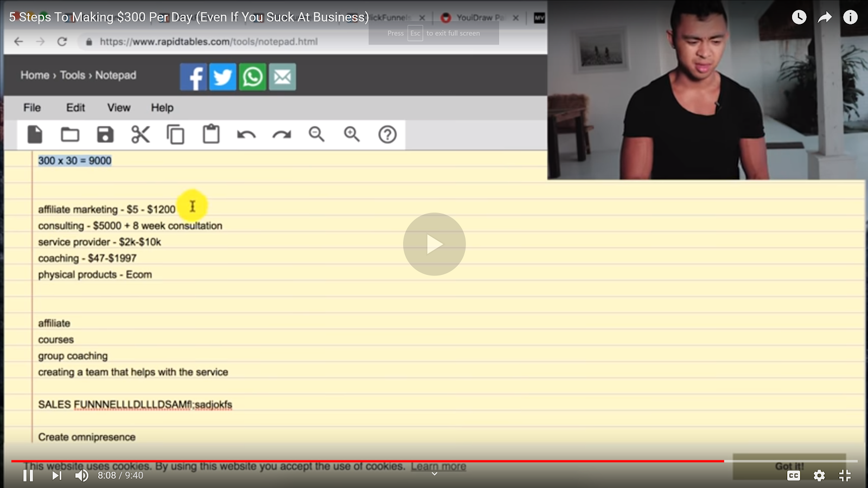Redo with the redo arrow icon
This screenshot has width=868, height=488.
tap(282, 134)
